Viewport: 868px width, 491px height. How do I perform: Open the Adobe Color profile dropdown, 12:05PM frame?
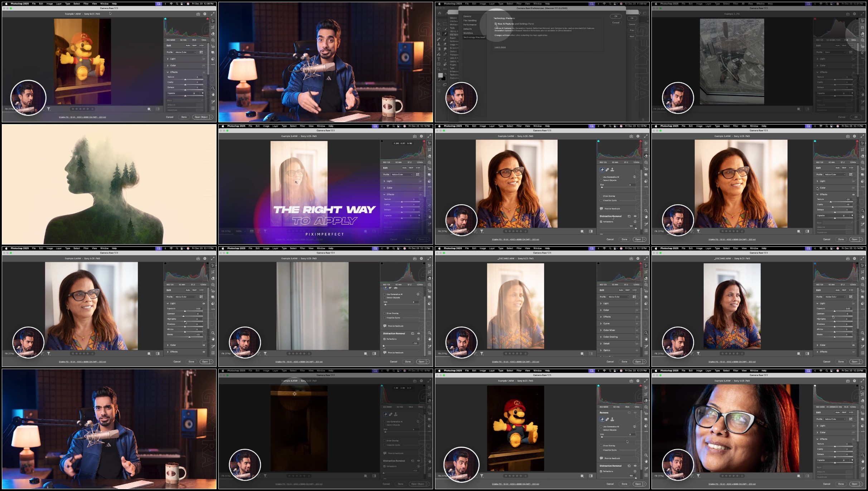tap(185, 52)
